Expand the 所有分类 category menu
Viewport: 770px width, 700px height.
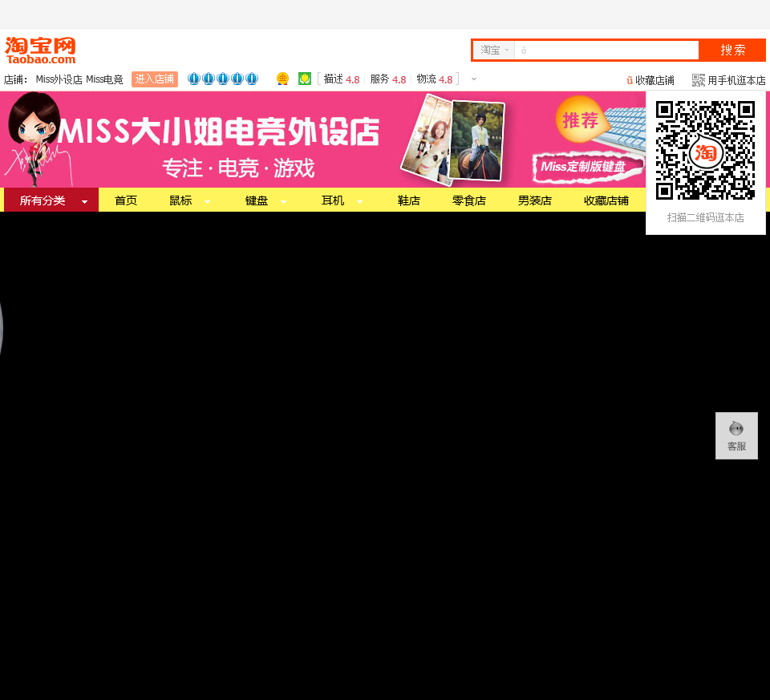coord(51,200)
